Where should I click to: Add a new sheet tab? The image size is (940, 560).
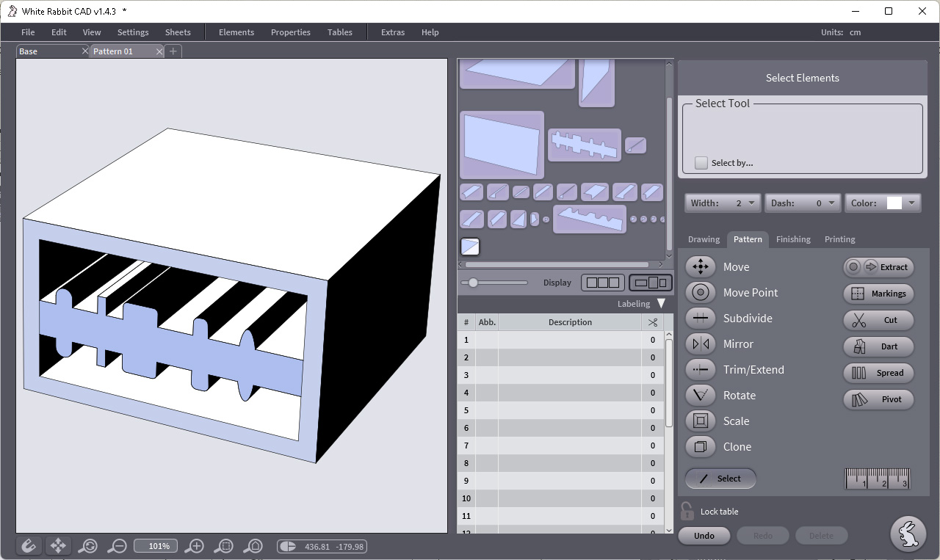[x=173, y=51]
